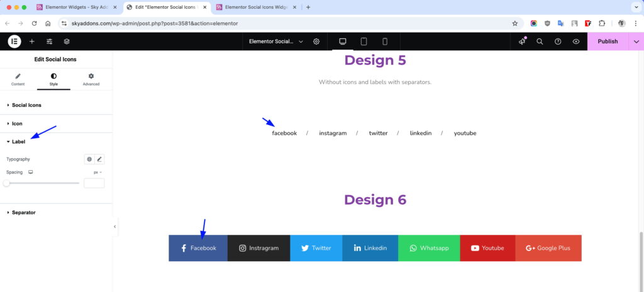Open the Spacing px unit dropdown

[x=97, y=172]
